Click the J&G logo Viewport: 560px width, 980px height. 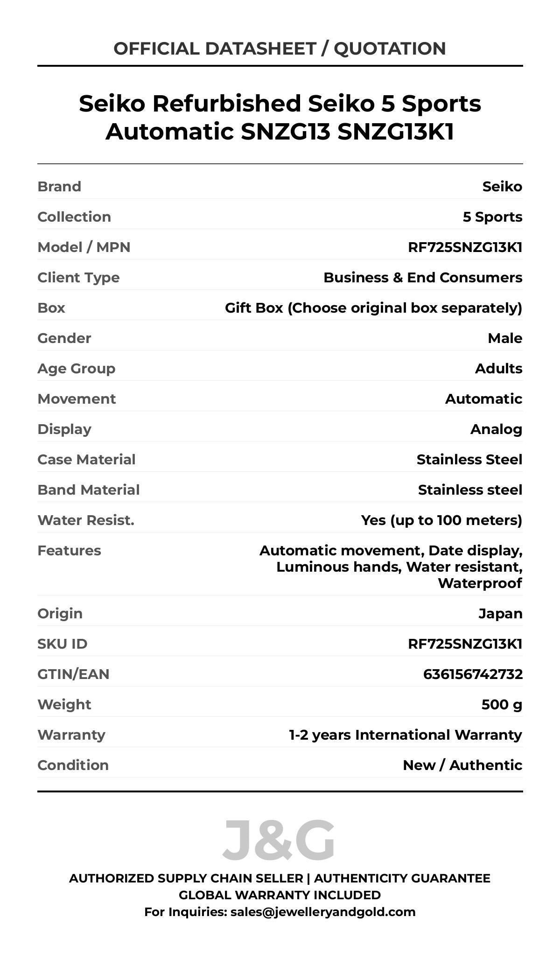[x=279, y=840]
